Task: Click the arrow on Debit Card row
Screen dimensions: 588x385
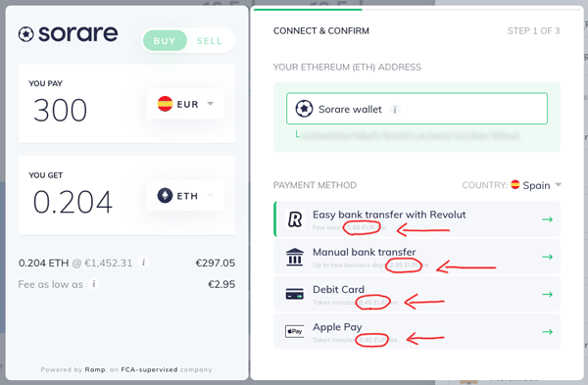Action: point(548,294)
